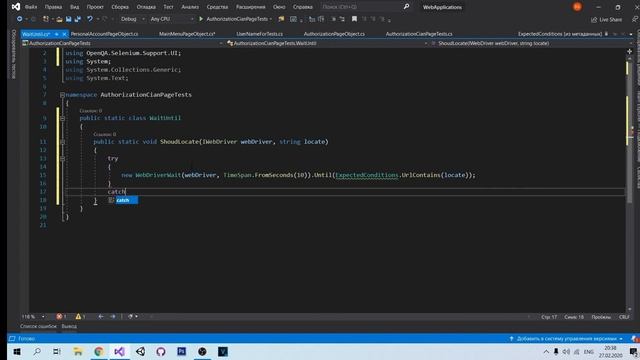
Task: Collapse the ShoudLocate method block
Action: (62, 142)
